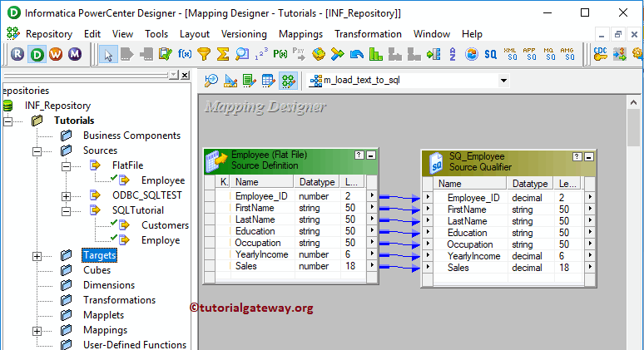Open the Versioning menu

point(244,34)
